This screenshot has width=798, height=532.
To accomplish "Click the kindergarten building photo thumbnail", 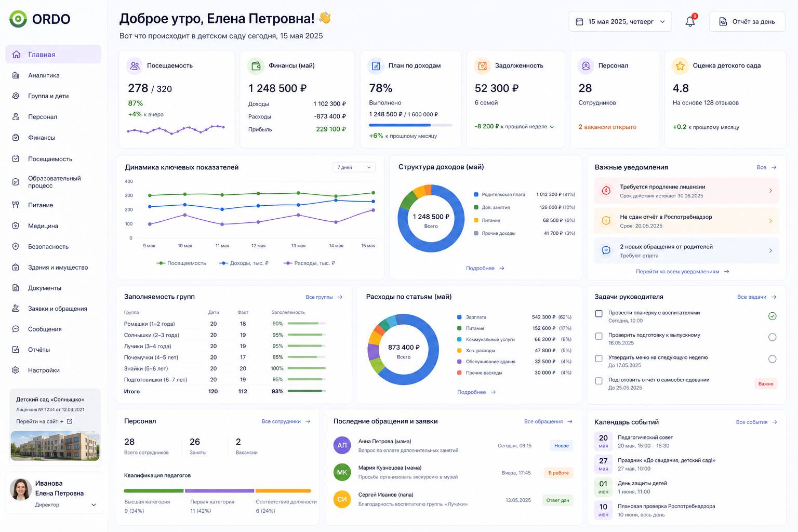I will 55,446.
